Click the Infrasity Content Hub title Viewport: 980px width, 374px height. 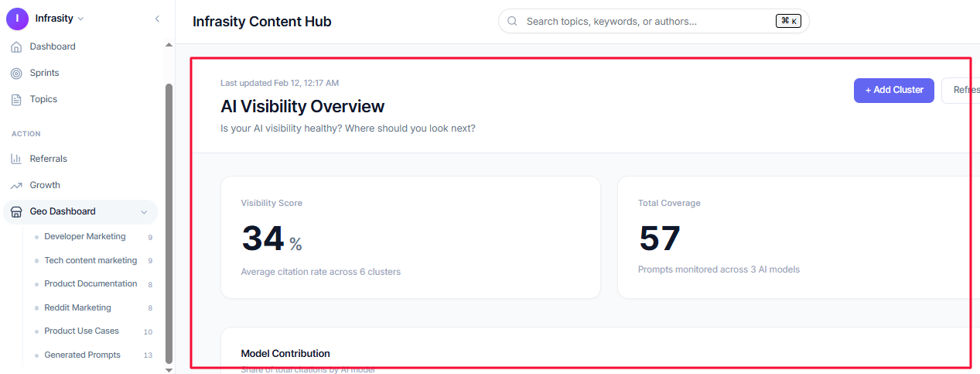pos(261,22)
